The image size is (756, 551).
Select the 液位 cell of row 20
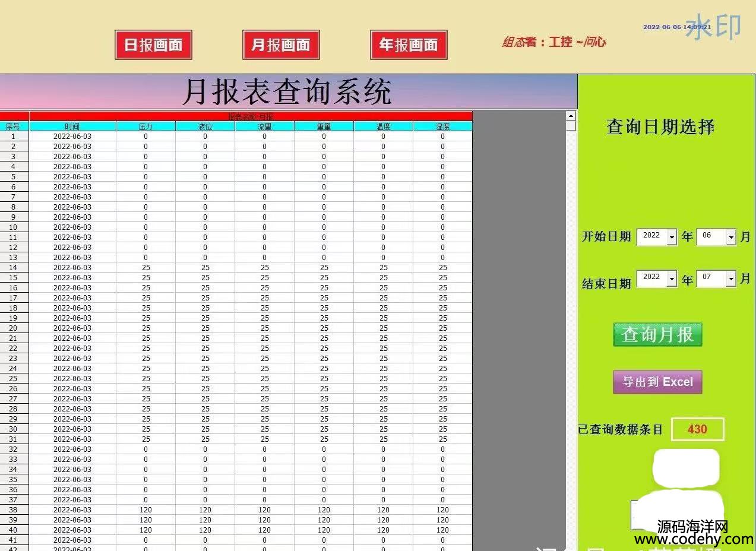pyautogui.click(x=205, y=328)
